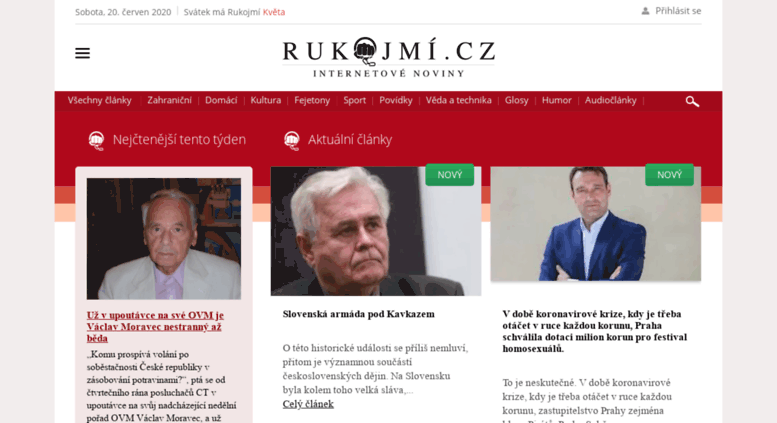Open the Humor section
Viewport: 777px width, 423px height.
[556, 101]
